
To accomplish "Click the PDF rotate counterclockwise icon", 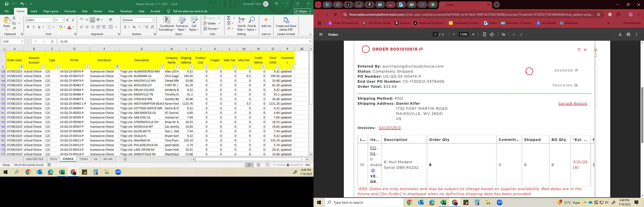I will [492, 34].
